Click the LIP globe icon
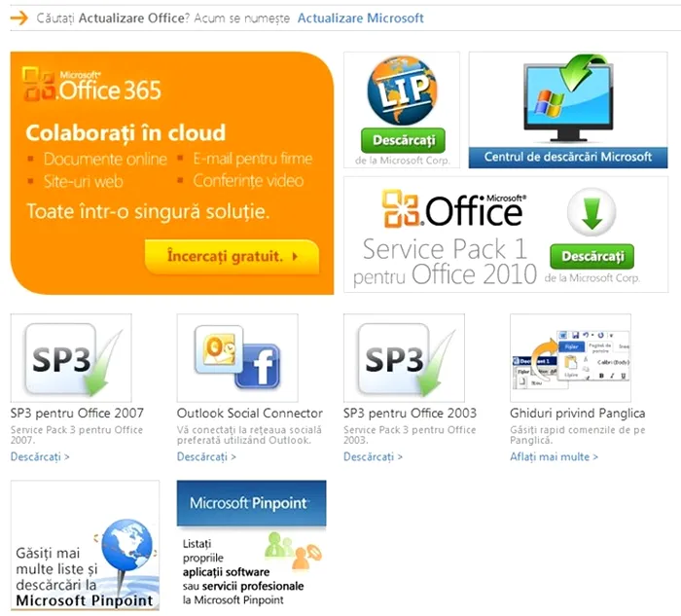The image size is (681, 616). 402,91
